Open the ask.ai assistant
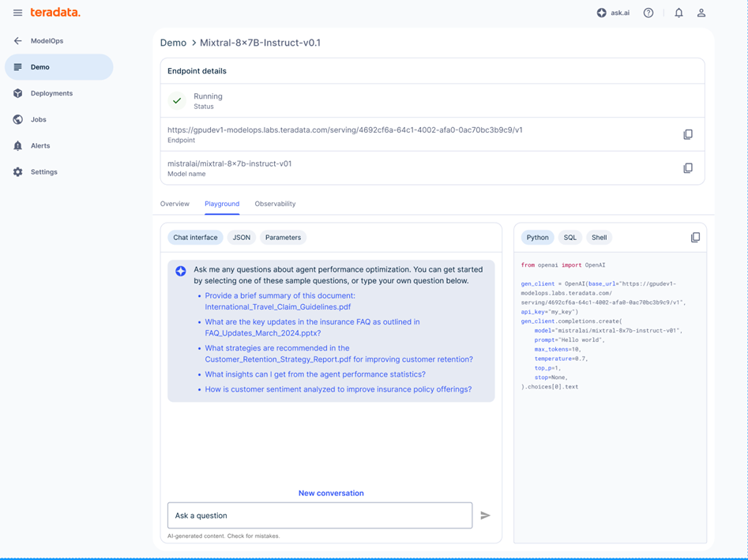 tap(613, 13)
